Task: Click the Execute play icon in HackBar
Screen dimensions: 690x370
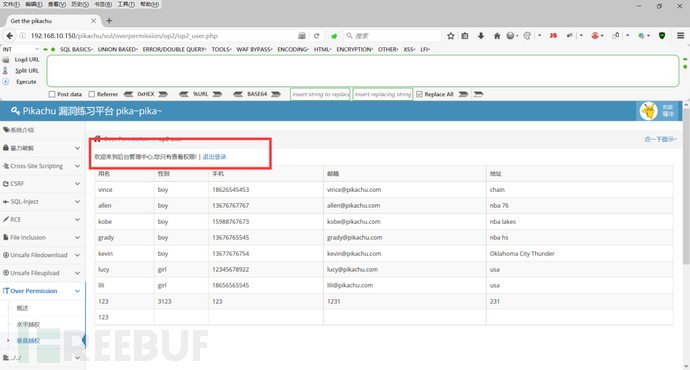Action: pyautogui.click(x=6, y=81)
